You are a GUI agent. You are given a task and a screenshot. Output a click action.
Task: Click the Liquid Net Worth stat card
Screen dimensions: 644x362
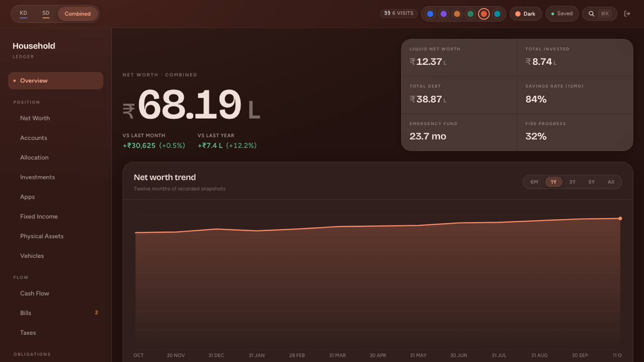pos(459,57)
